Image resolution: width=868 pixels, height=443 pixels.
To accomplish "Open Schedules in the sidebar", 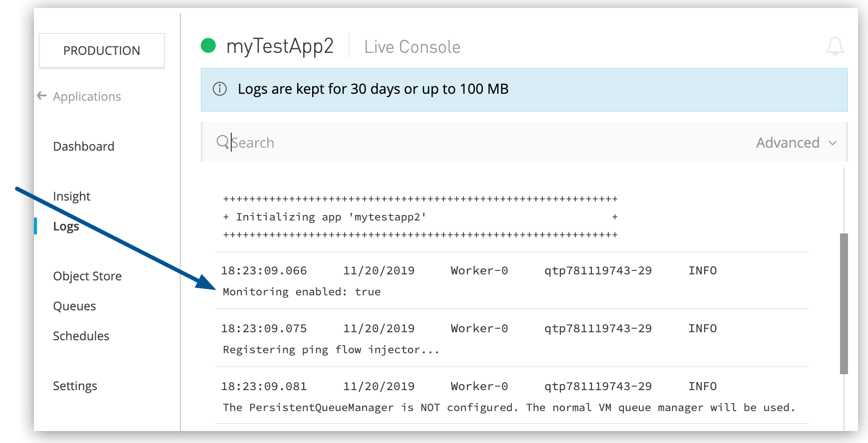I will click(81, 336).
